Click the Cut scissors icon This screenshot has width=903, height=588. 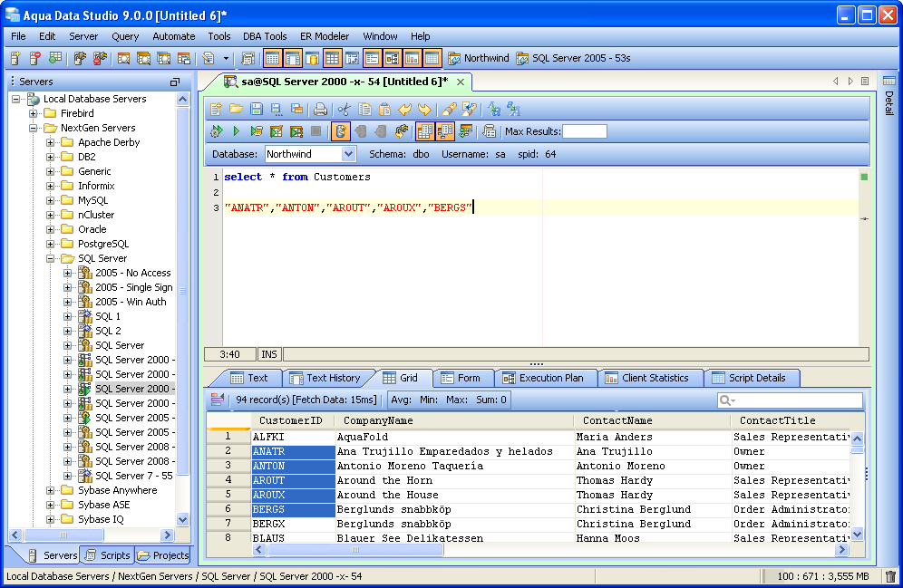tap(345, 110)
